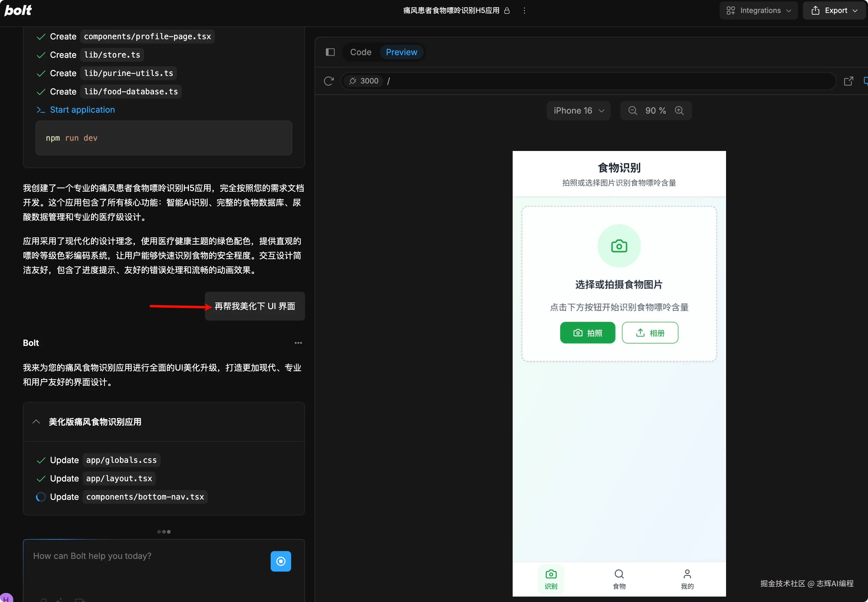Screen dimensions: 868x602
Task: Stop generation with blue stop button
Action: (x=281, y=561)
